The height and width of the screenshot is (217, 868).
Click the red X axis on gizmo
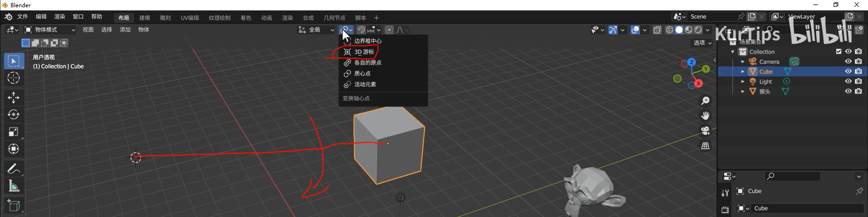tap(698, 83)
